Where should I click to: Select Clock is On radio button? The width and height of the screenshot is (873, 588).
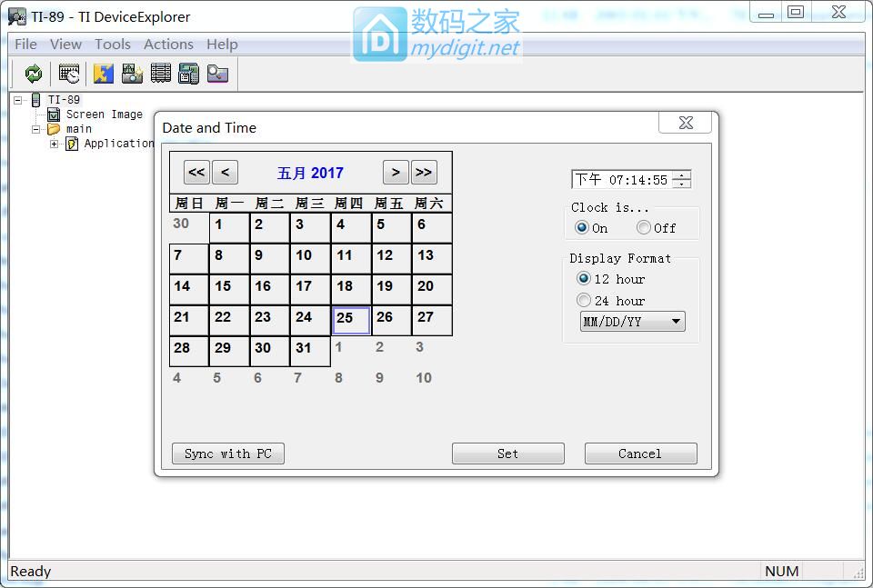pos(582,227)
